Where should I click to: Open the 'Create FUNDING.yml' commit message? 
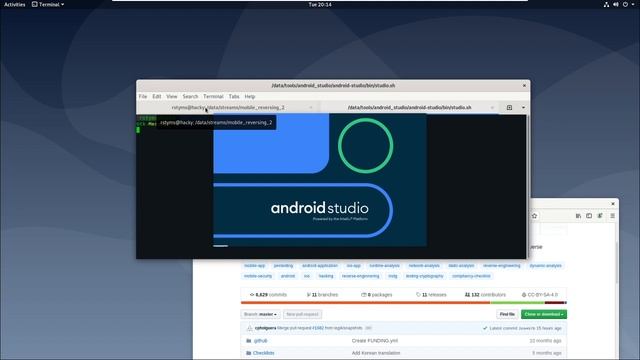tap(375, 341)
